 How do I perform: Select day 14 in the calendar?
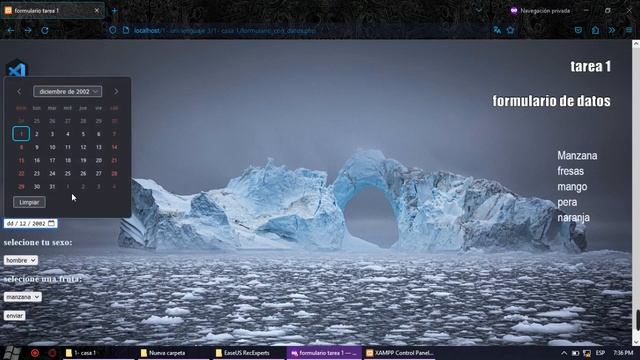pyautogui.click(x=114, y=147)
